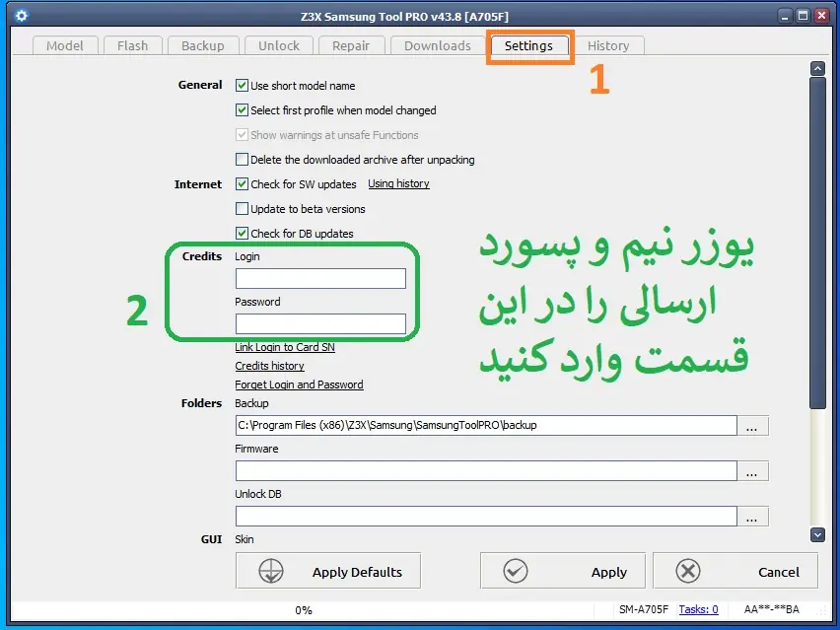Click the Firmware folder path field
This screenshot has height=630, width=840.
click(486, 471)
